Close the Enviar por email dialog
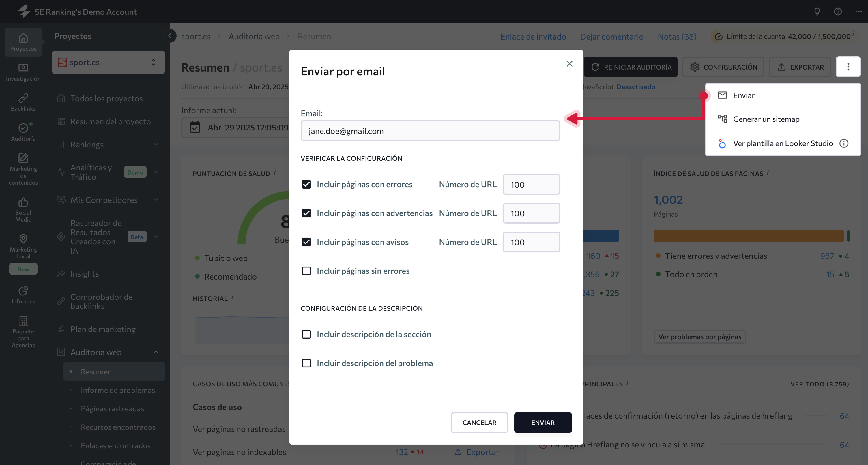This screenshot has height=465, width=868. click(x=569, y=64)
